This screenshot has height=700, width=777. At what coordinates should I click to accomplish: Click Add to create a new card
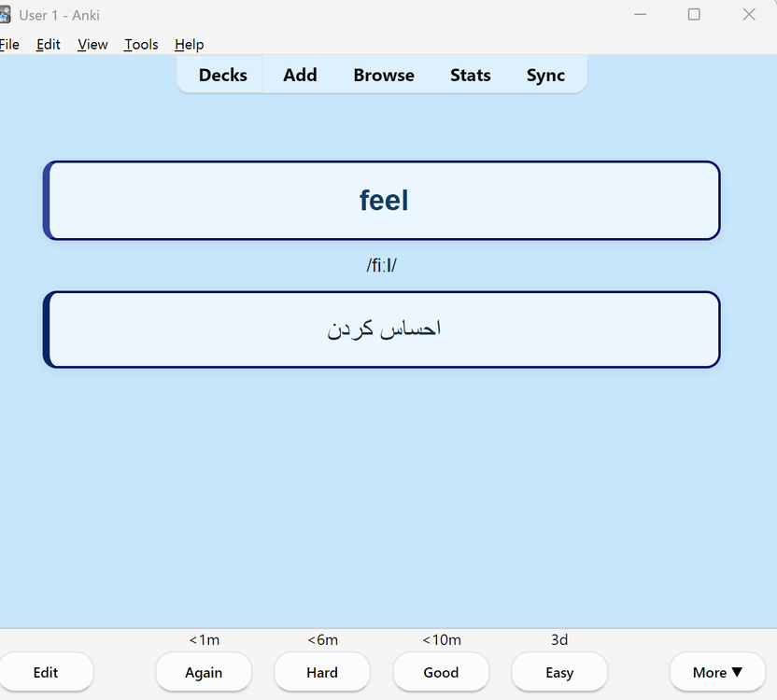point(300,75)
